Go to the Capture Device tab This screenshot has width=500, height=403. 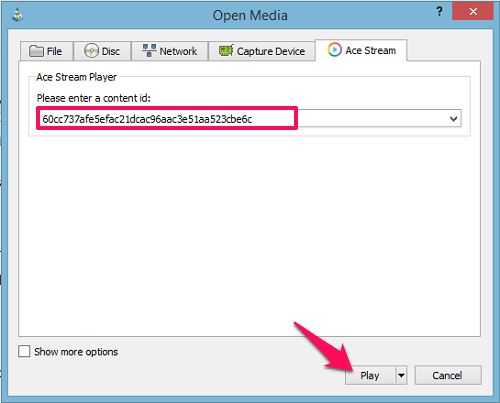click(x=262, y=51)
